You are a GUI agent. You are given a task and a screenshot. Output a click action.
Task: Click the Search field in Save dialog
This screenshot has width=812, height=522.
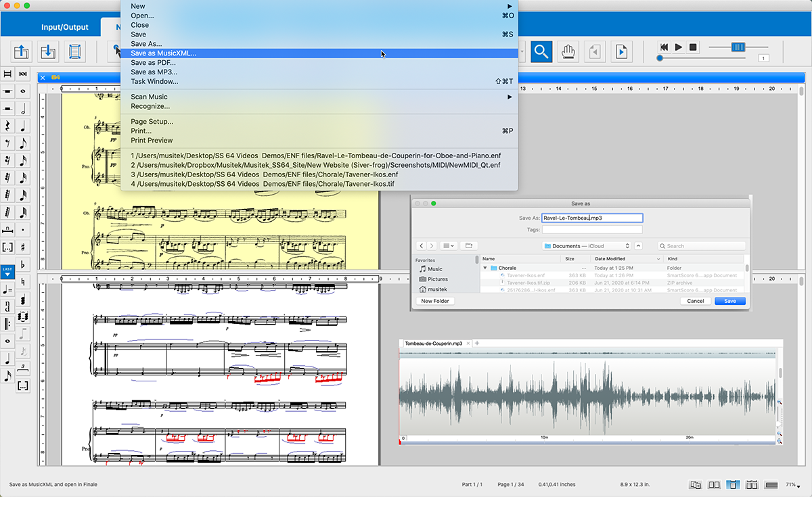(702, 246)
